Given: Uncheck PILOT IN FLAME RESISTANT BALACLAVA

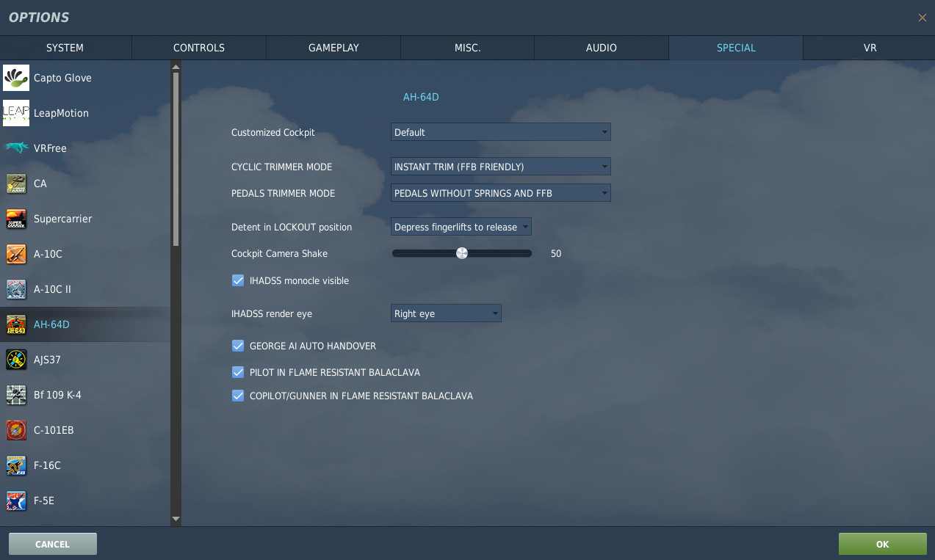Looking at the screenshot, I should click(x=238, y=372).
